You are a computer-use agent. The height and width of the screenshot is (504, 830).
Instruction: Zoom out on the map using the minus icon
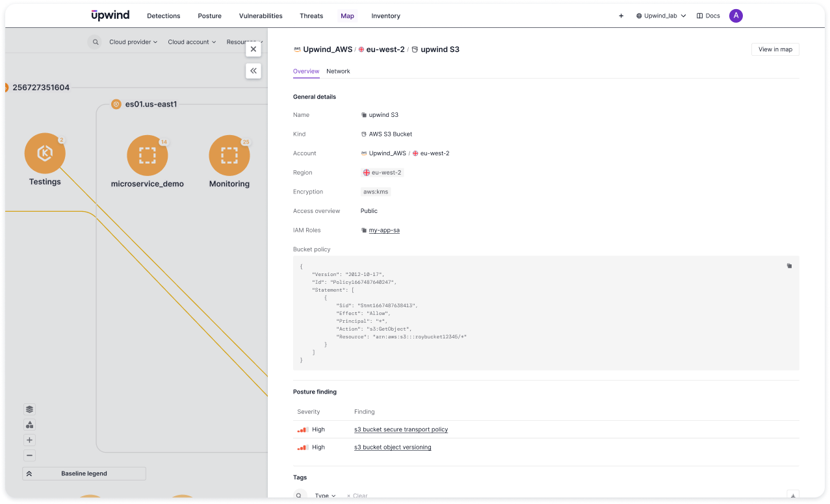pyautogui.click(x=29, y=455)
